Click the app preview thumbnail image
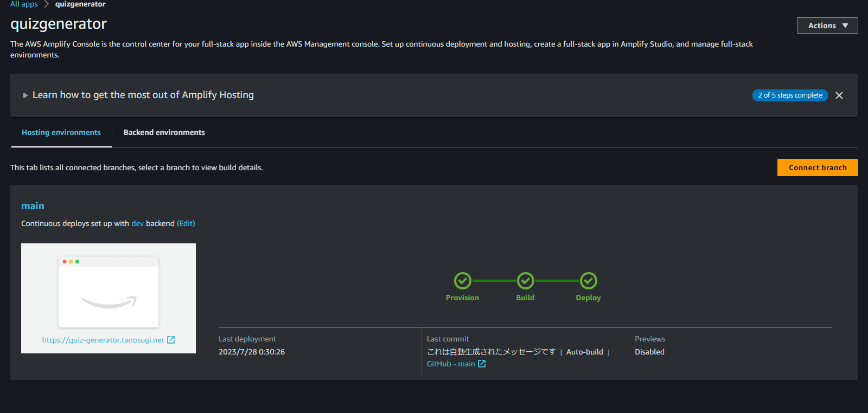This screenshot has height=413, width=868. 108,292
